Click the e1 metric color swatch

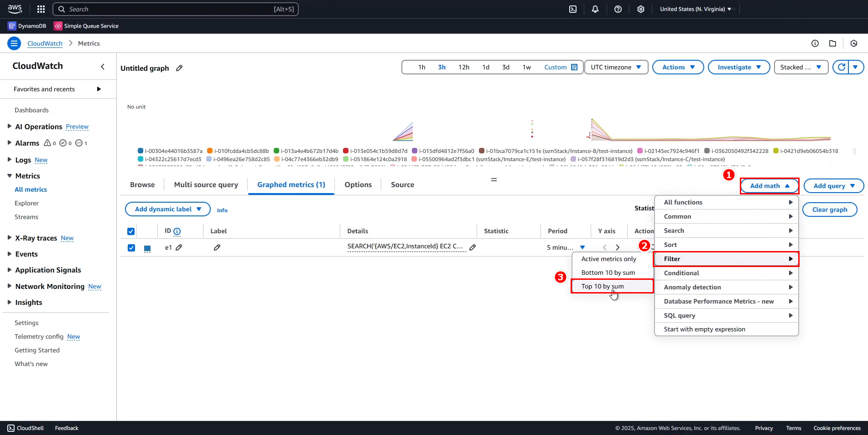(x=147, y=248)
